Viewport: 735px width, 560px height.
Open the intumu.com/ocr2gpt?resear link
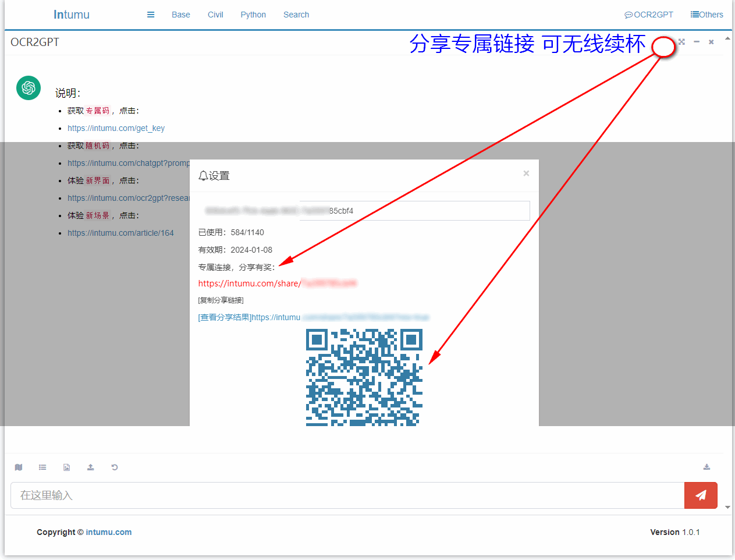coord(129,198)
